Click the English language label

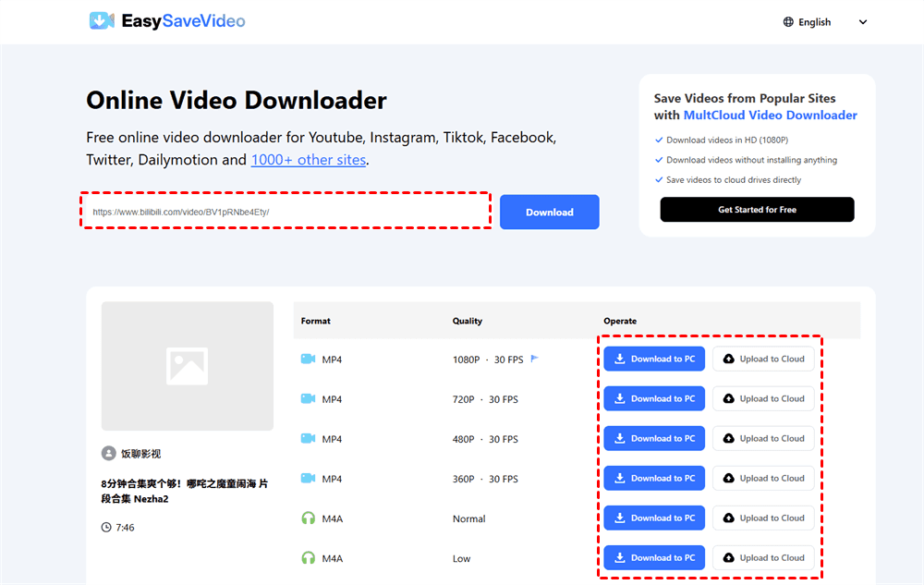[x=814, y=22]
